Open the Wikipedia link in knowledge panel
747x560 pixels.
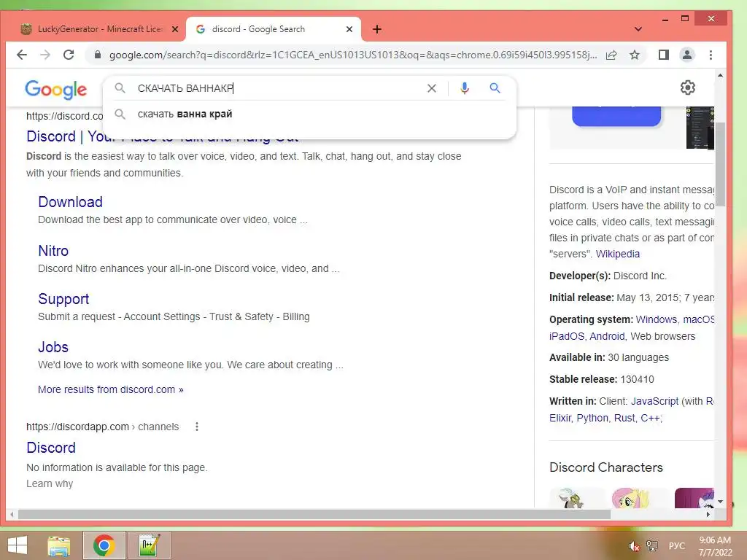coord(617,254)
